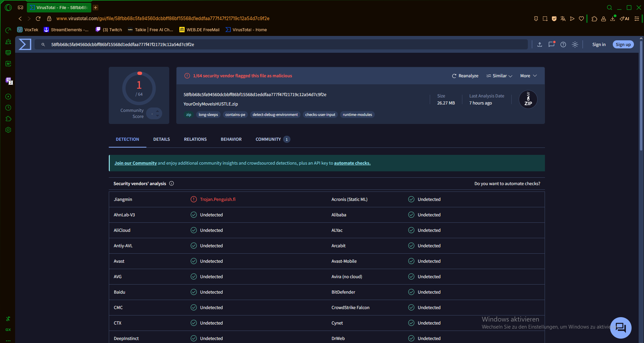Click the translate page icon

coord(563,18)
